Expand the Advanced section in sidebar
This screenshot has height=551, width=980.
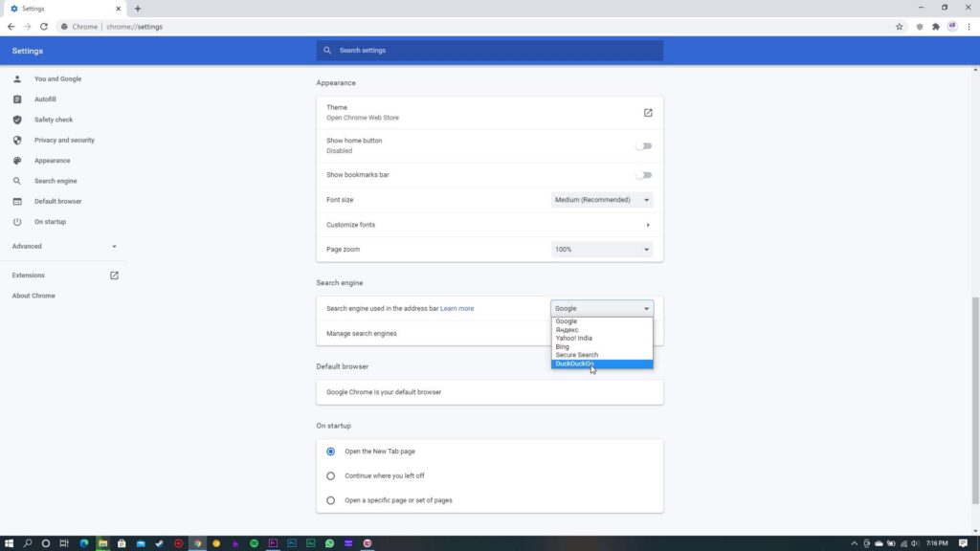click(64, 247)
